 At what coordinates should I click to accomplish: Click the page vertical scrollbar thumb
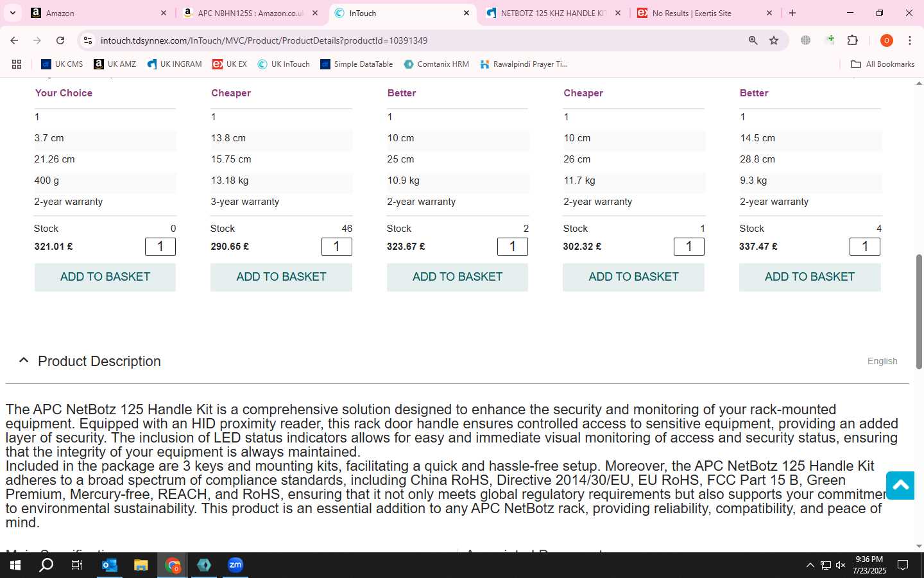[x=919, y=311]
